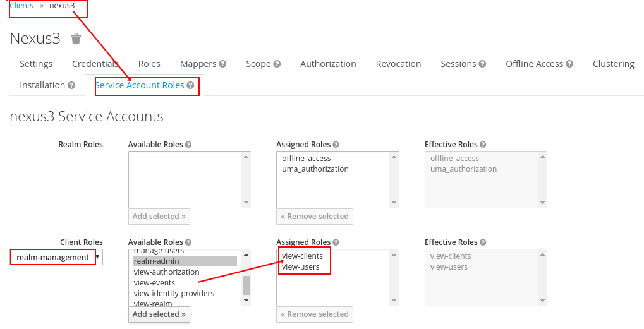Click scroll down arrow in Realm Effective Roles
Screen dimensions: 644x329
click(x=542, y=203)
